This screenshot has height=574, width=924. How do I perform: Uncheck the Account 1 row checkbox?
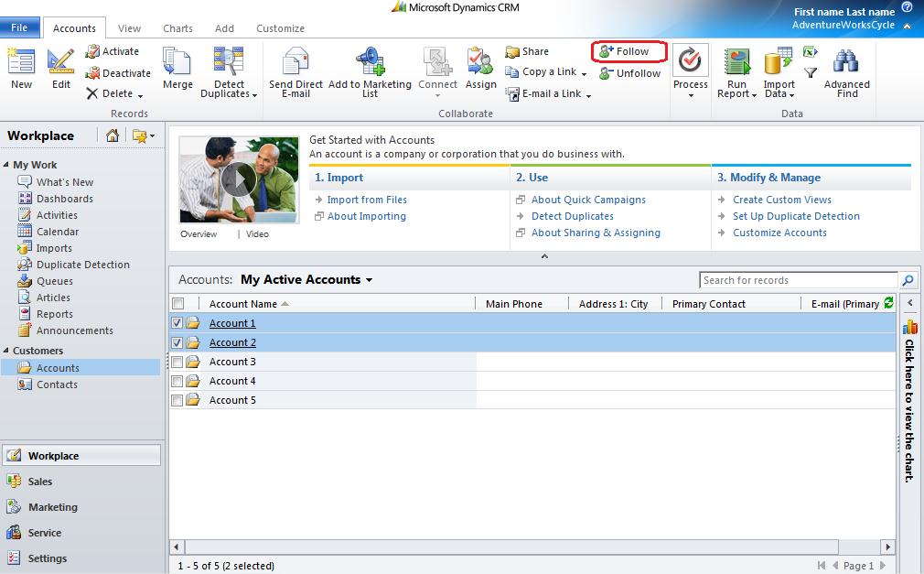click(177, 323)
